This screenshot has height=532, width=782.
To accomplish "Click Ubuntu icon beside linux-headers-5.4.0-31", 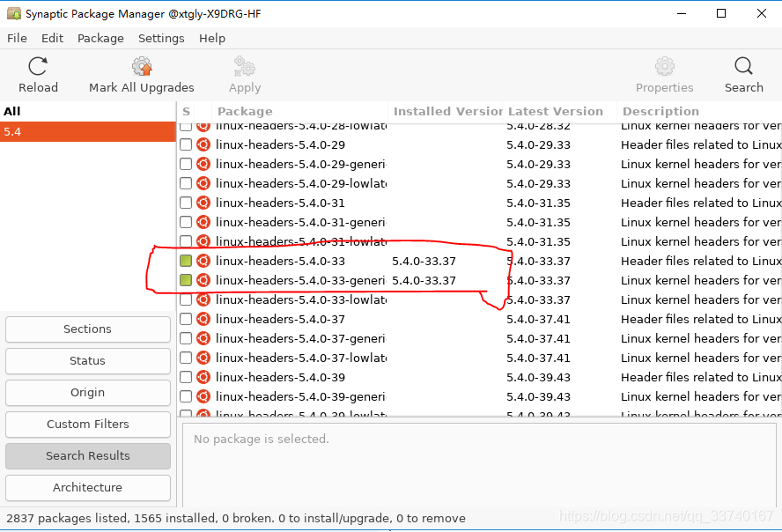I will [x=203, y=203].
